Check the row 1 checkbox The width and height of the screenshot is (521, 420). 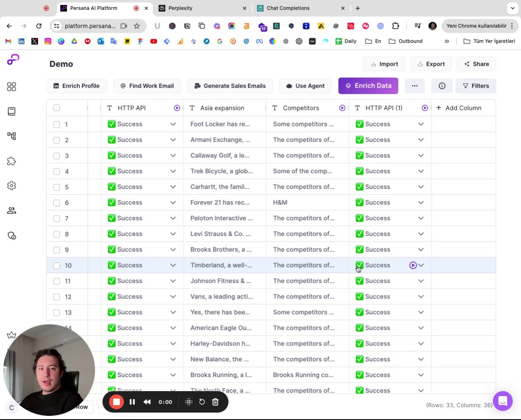(57, 124)
